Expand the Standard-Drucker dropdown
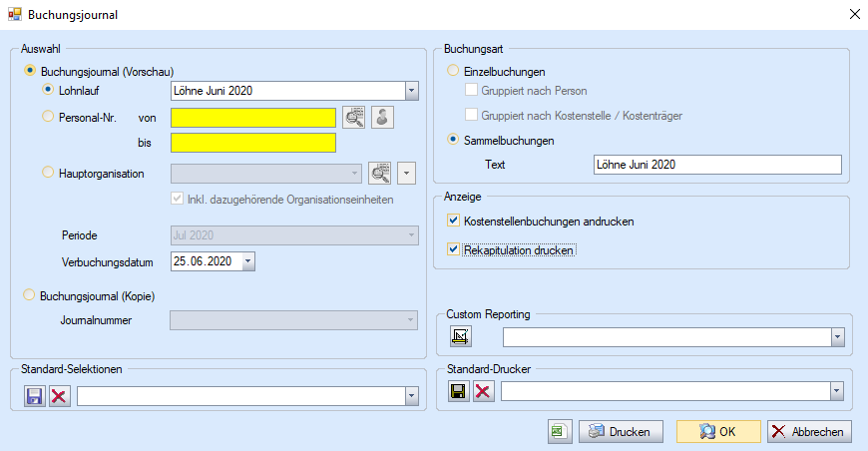The height and width of the screenshot is (451, 868). tap(836, 391)
